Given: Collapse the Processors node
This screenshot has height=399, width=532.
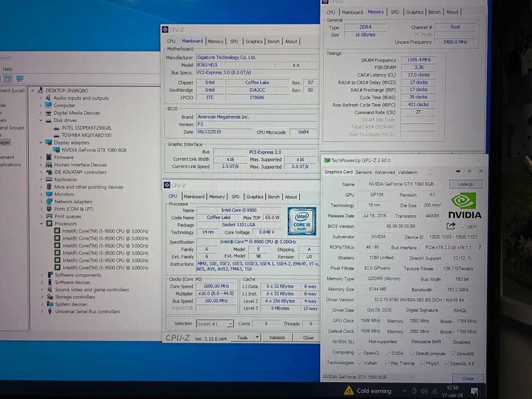Looking at the screenshot, I should click(x=42, y=223).
